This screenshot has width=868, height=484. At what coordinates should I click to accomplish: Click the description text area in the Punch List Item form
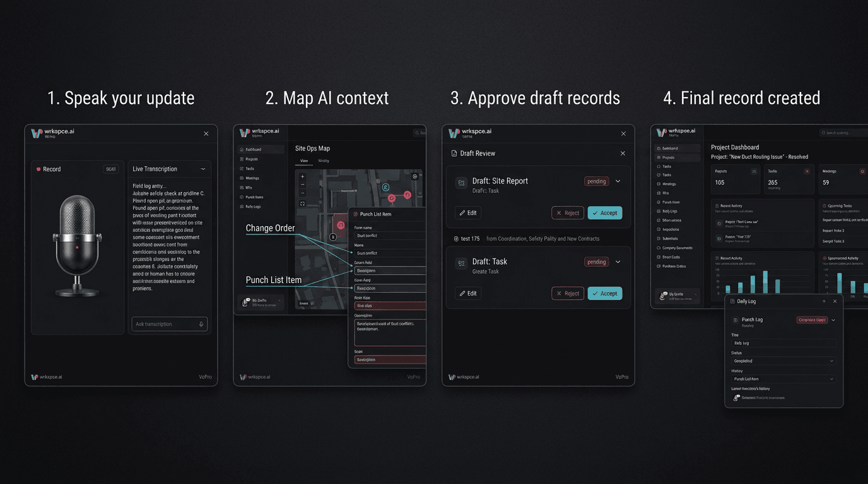tap(390, 332)
